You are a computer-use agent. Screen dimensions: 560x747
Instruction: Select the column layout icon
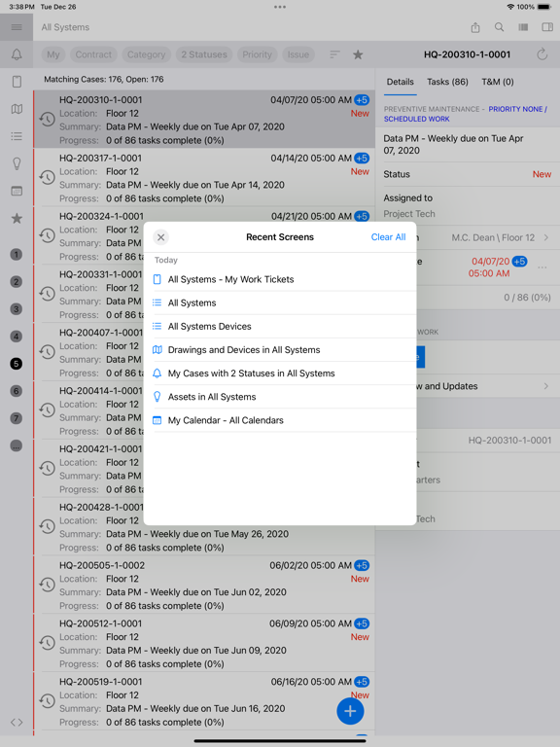(x=523, y=27)
